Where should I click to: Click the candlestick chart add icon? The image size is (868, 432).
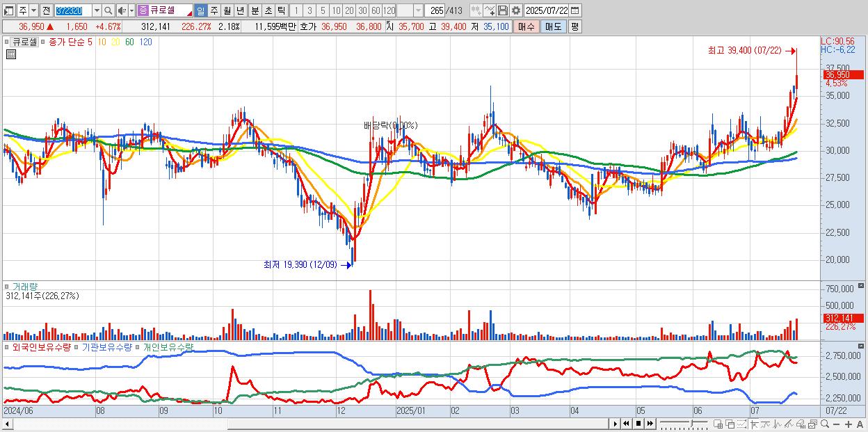point(476,10)
